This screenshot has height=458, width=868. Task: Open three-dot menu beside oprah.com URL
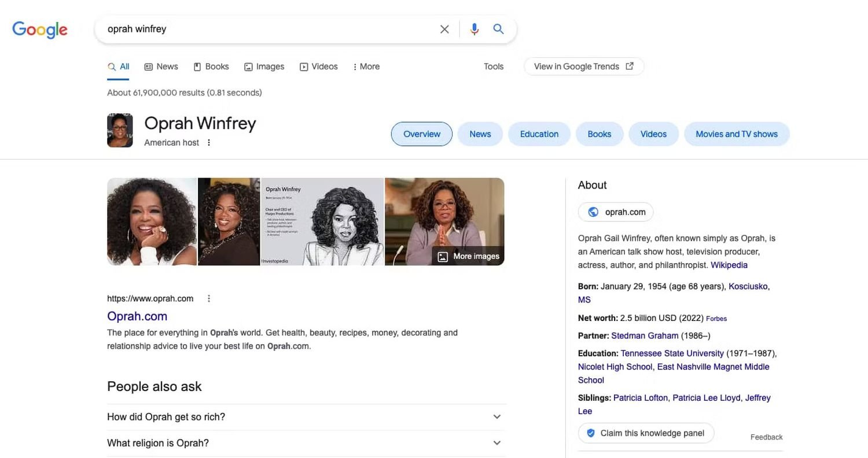coord(209,298)
